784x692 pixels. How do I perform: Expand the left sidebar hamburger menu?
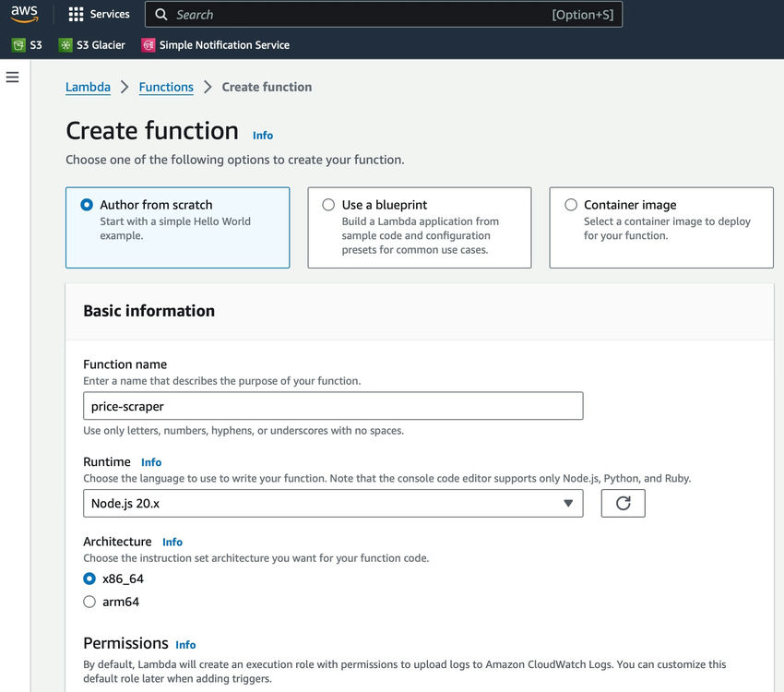click(12, 77)
